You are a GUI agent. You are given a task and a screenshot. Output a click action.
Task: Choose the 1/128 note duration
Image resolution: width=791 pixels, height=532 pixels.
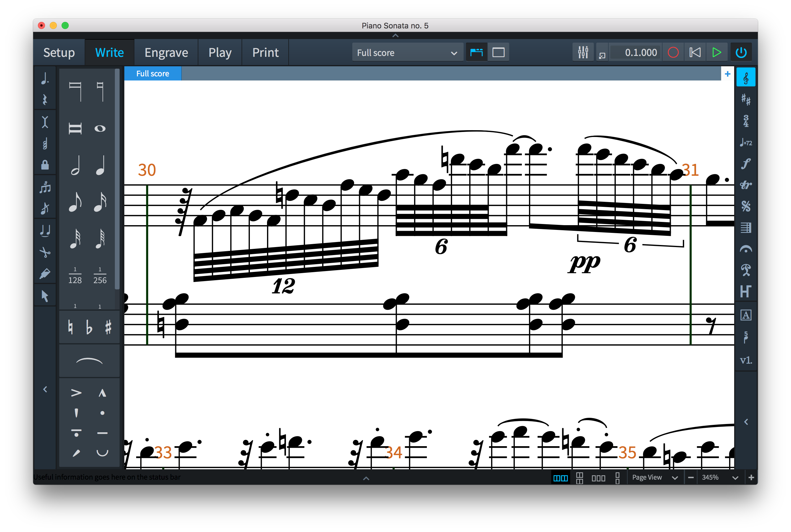pyautogui.click(x=75, y=275)
